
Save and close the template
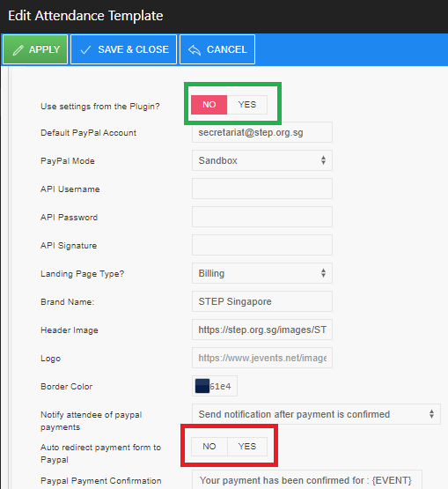[124, 49]
